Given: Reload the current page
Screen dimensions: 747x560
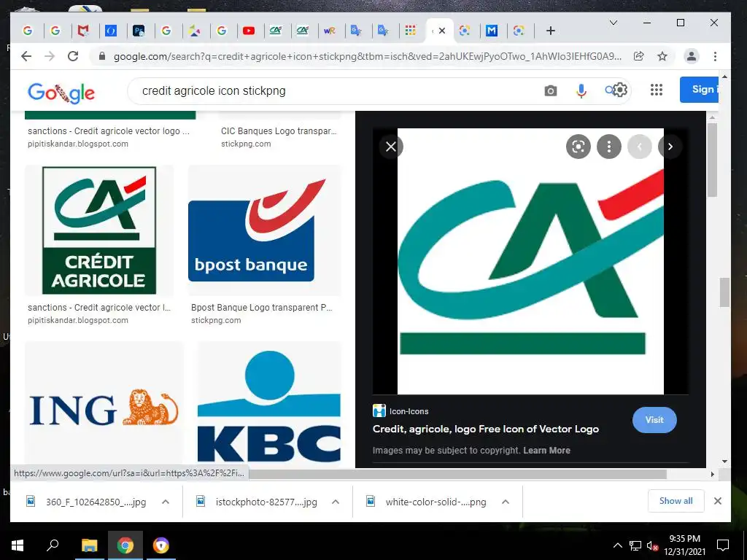Looking at the screenshot, I should (x=73, y=56).
